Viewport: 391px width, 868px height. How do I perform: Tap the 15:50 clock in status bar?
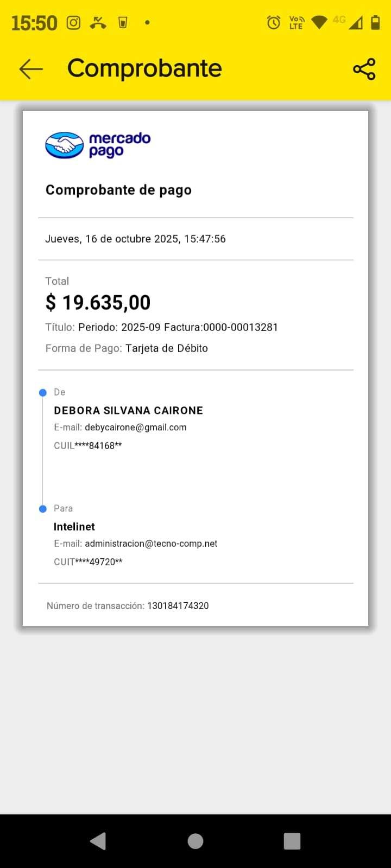coord(34,23)
